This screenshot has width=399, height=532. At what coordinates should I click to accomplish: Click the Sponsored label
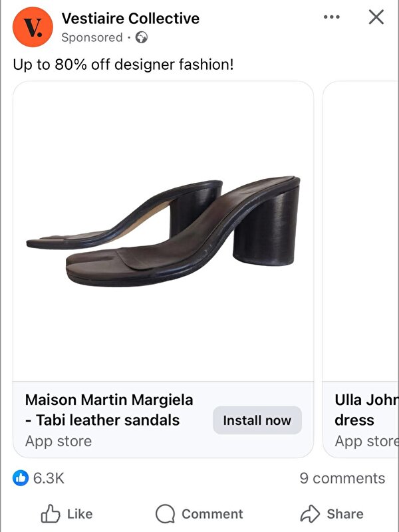(92, 38)
